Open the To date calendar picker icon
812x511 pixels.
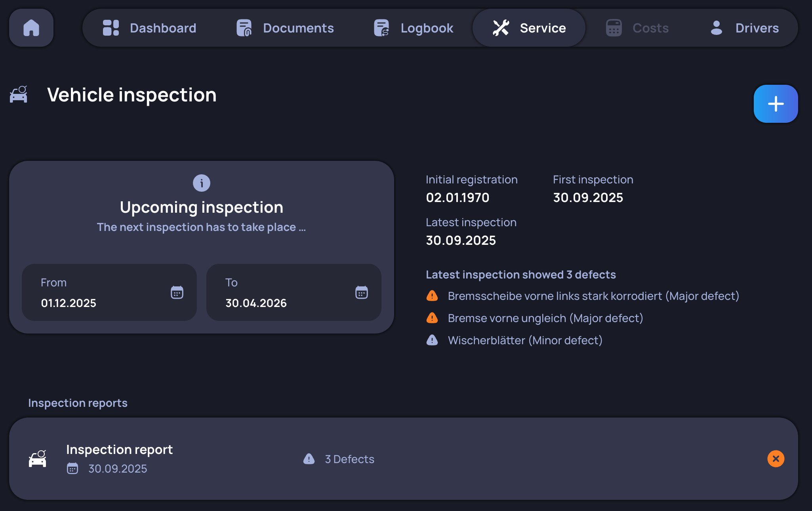361,292
